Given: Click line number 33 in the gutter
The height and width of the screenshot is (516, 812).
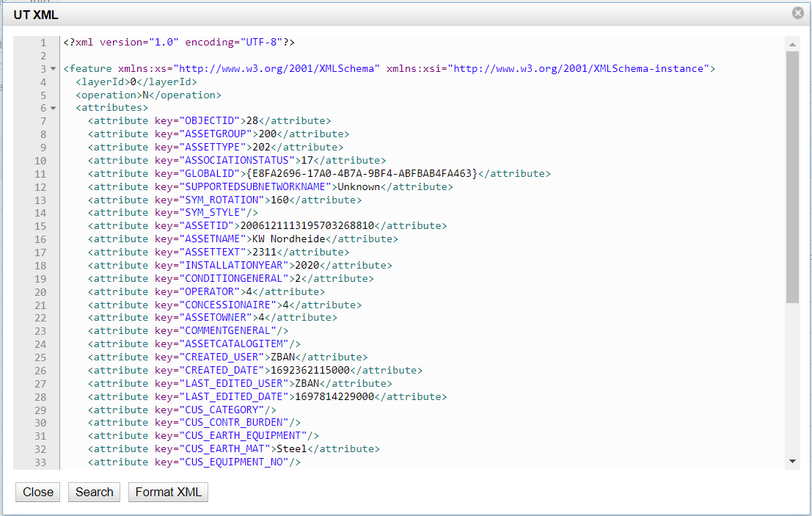Looking at the screenshot, I should coord(40,462).
